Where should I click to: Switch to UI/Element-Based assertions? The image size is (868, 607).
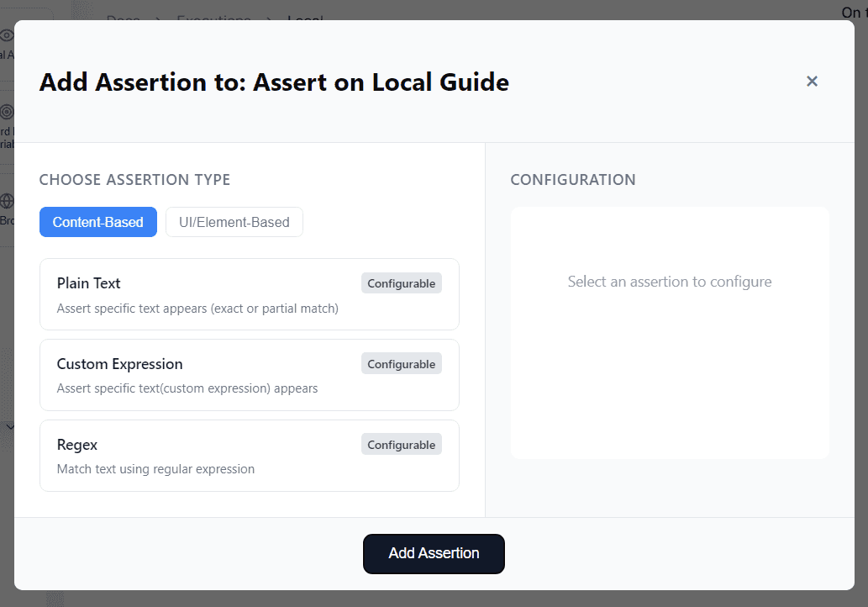(234, 222)
